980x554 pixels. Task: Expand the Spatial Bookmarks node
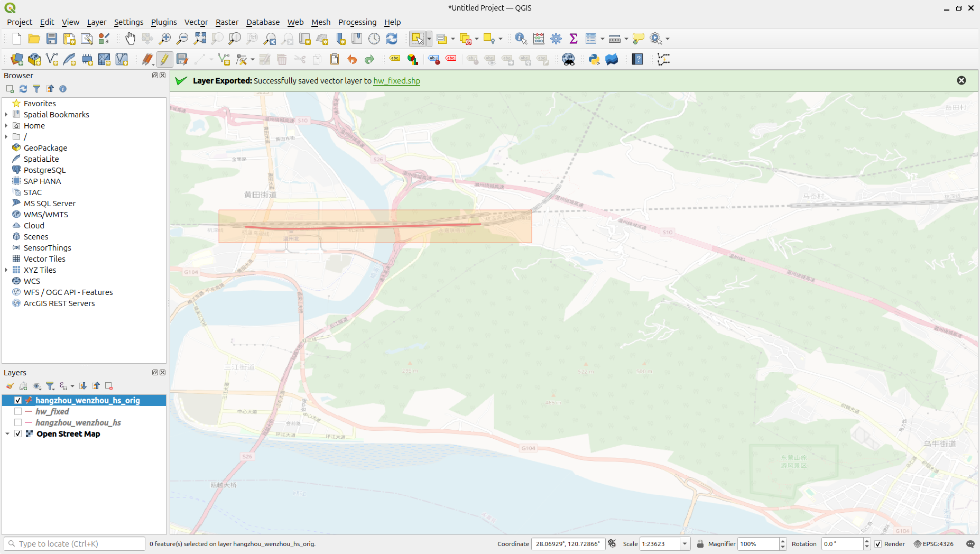click(x=6, y=115)
